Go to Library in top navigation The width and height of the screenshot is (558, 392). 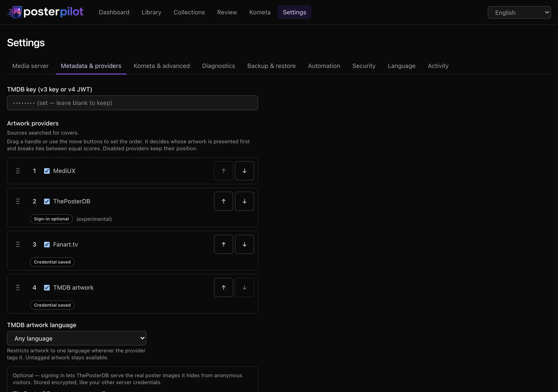[x=151, y=12]
